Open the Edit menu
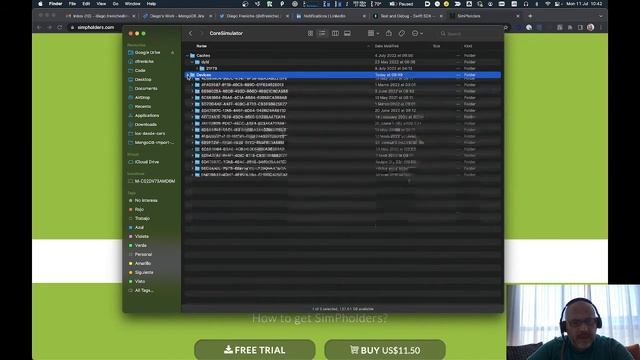640x360 pixels. [86, 4]
